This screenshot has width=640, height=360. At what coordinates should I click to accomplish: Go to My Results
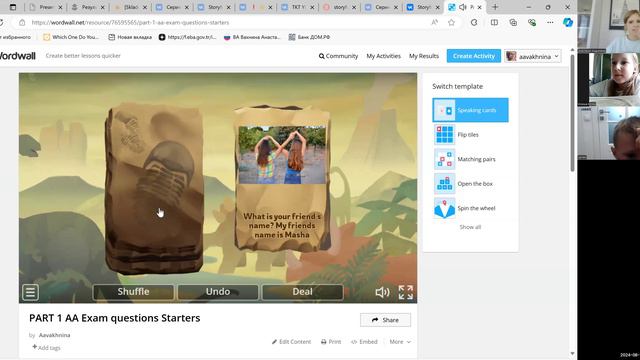click(424, 56)
